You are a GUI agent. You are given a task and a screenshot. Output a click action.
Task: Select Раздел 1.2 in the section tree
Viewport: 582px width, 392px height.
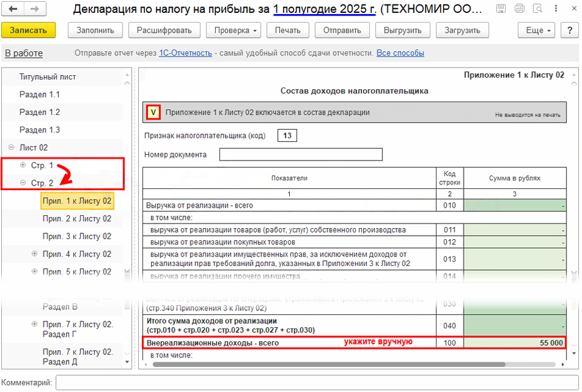click(40, 112)
